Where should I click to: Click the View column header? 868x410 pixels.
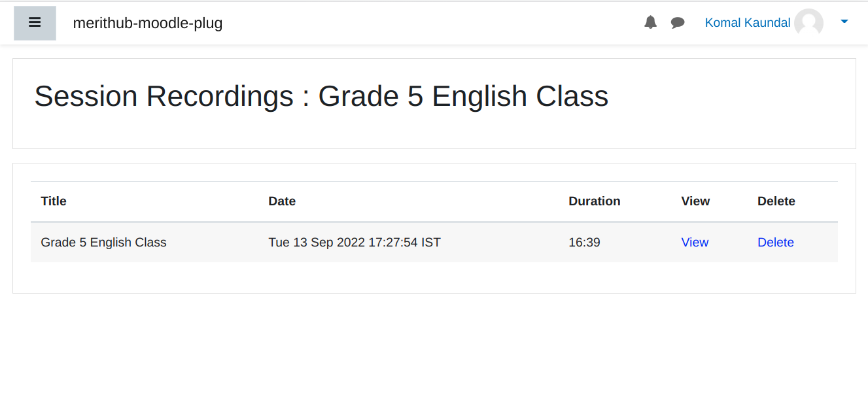click(x=695, y=201)
